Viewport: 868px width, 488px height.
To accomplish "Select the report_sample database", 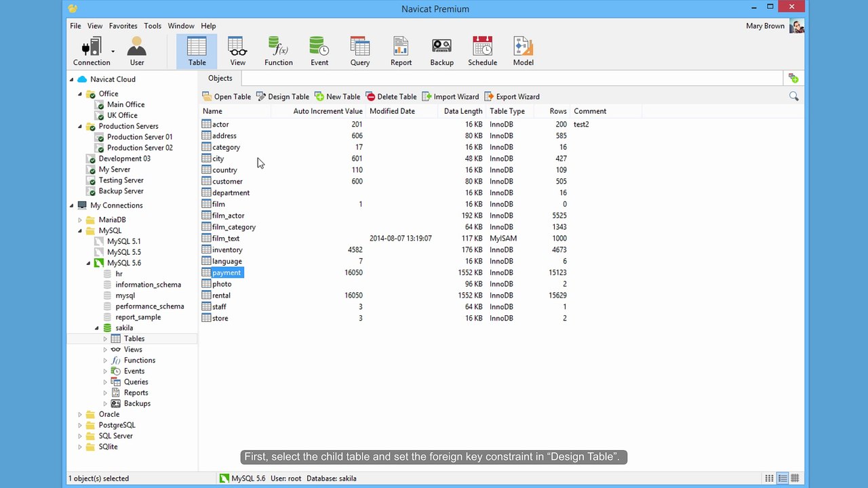I will 138,317.
